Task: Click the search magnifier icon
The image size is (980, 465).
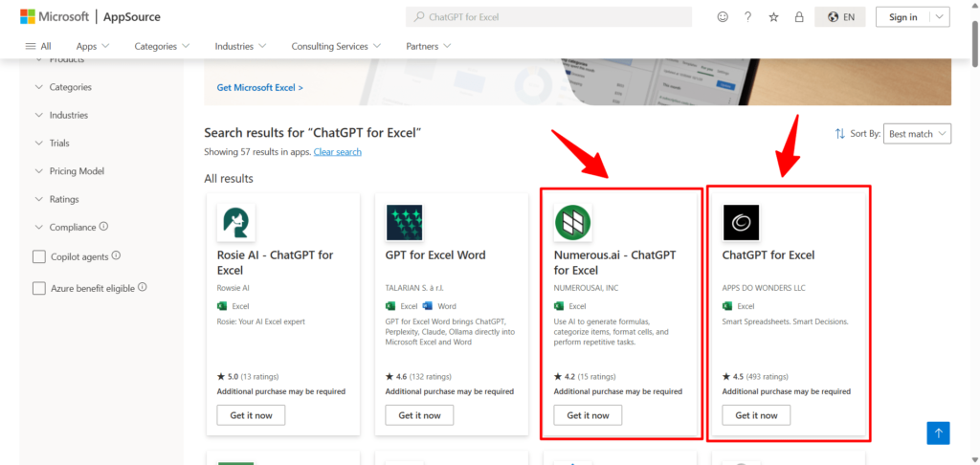Action: click(x=419, y=17)
